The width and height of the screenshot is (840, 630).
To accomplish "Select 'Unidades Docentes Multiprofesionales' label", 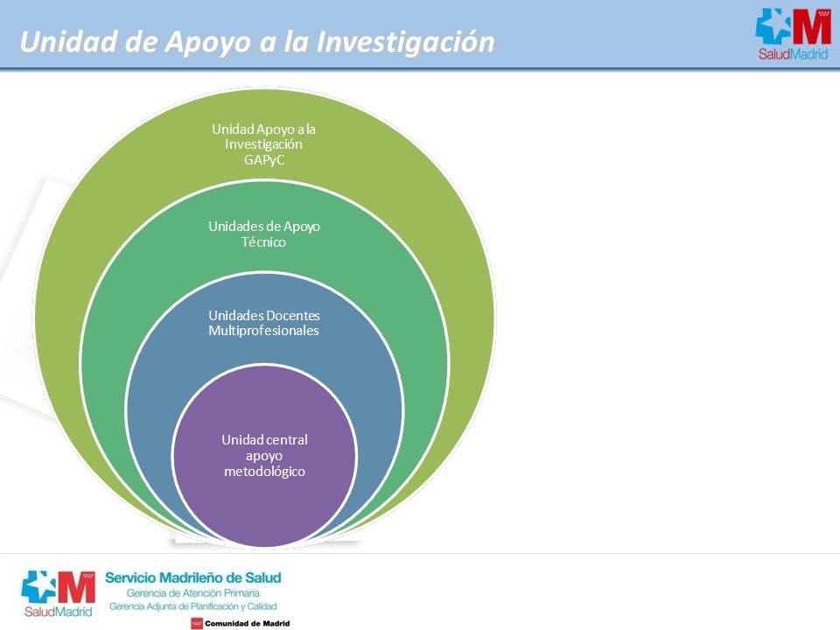I will (263, 323).
